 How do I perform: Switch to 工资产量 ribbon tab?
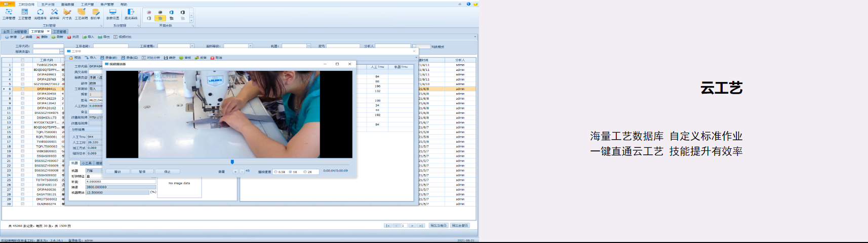click(87, 4)
